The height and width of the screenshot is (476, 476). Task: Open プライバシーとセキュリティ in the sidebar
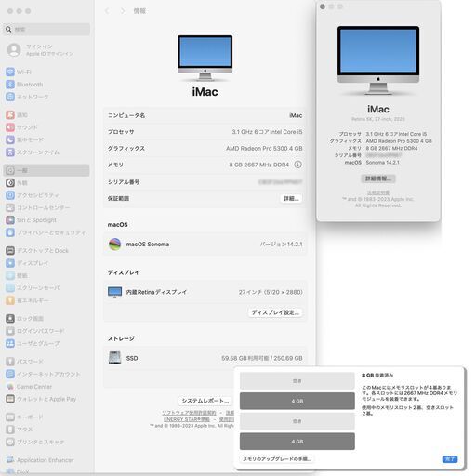click(x=46, y=232)
